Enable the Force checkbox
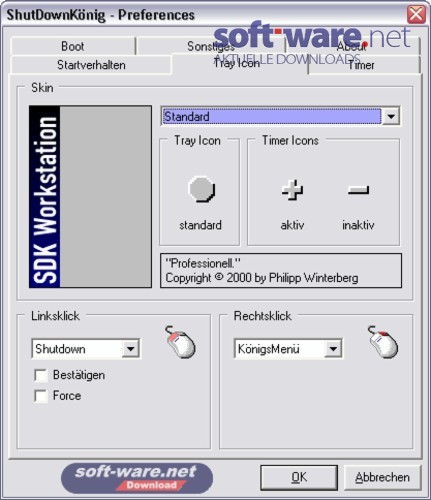Viewport: 431px width, 500px height. tap(41, 396)
